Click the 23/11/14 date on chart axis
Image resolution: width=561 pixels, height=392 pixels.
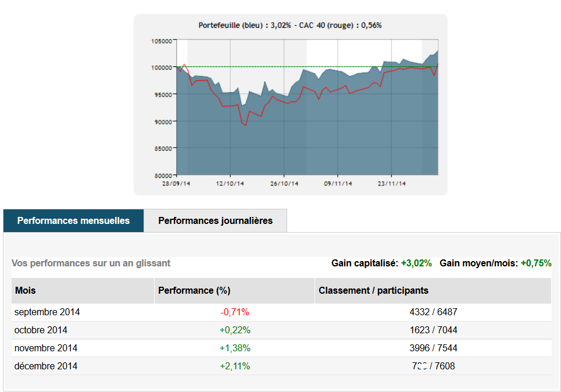(x=392, y=184)
